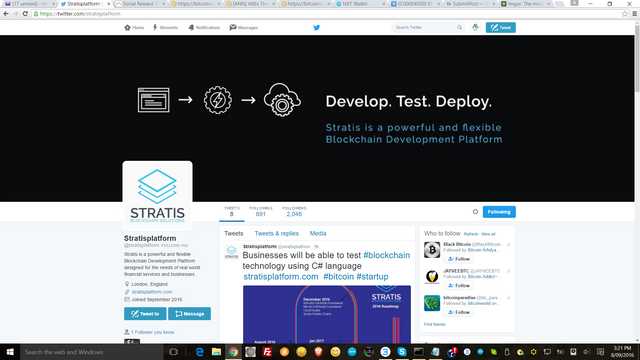Screen dimensions: 640x360
Task: Click the Twitter bird logo
Action: tap(316, 28)
